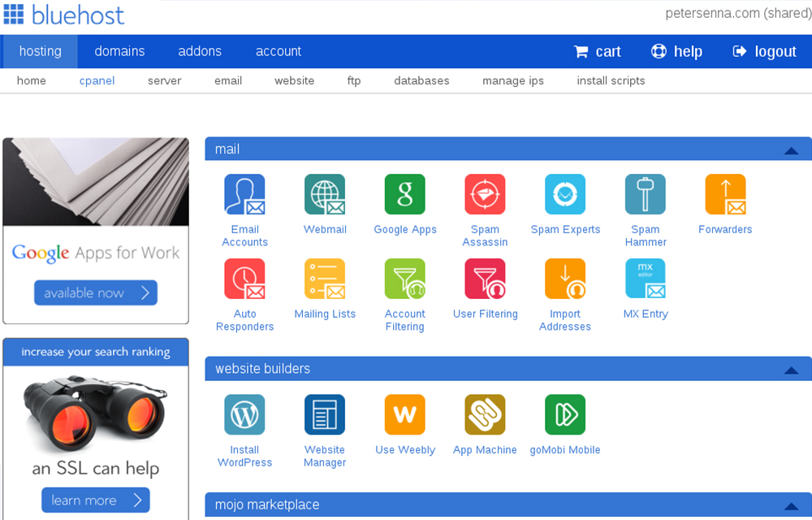Open the Mailing Lists icon
This screenshot has height=520, width=812.
[325, 279]
